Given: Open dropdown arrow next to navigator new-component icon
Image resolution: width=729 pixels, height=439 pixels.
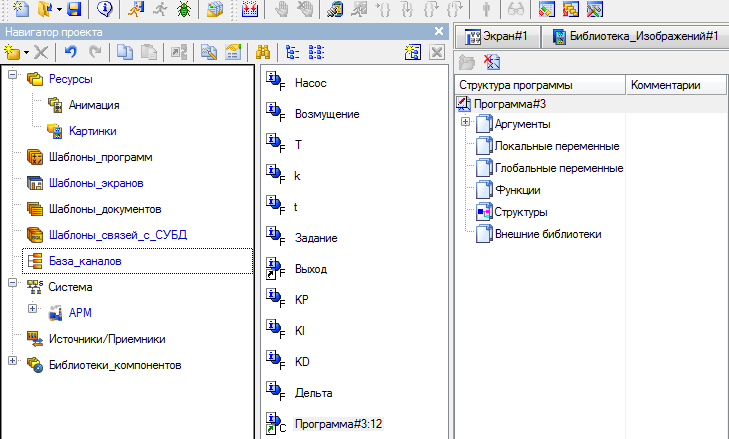Looking at the screenshot, I should point(26,53).
